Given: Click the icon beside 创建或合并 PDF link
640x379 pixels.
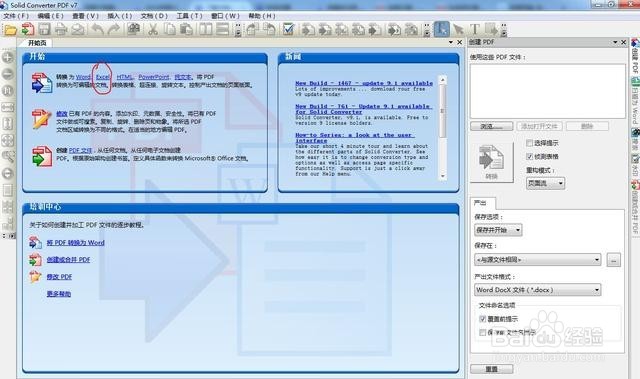Looking at the screenshot, I should (x=36, y=260).
